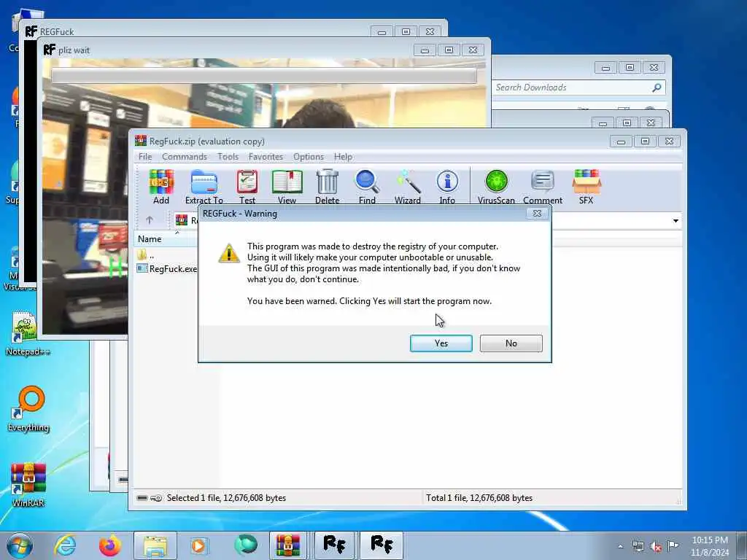The height and width of the screenshot is (560, 747).
Task: Open the Favorites menu
Action: pyautogui.click(x=266, y=157)
